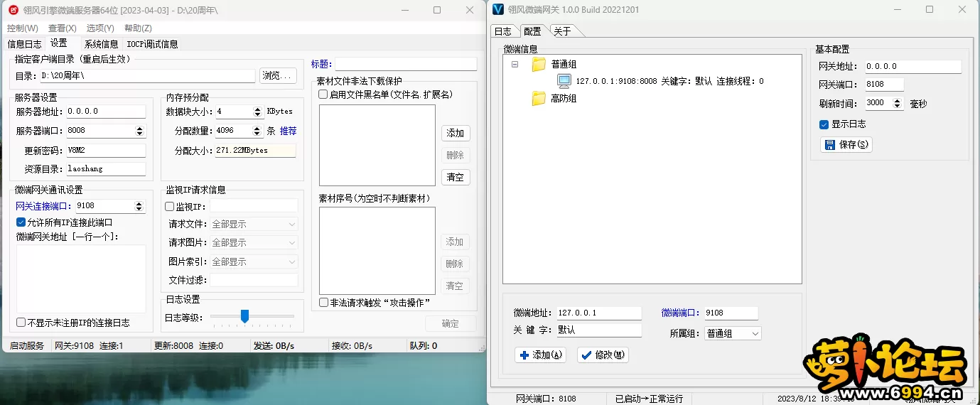
Task: Click 数据块大小 spinner arrows
Action: pyautogui.click(x=257, y=112)
